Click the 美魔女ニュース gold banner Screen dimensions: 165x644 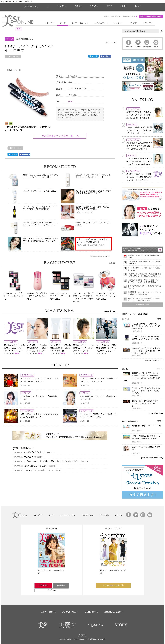pos(60,435)
